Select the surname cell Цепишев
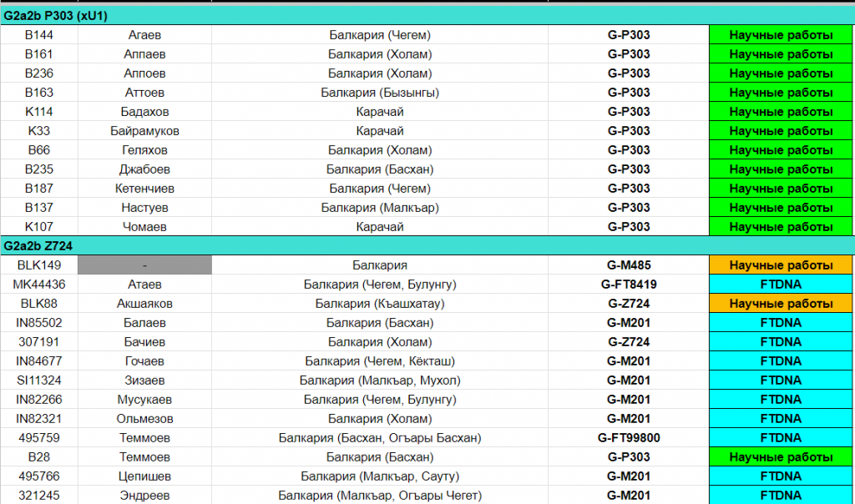This screenshot has height=504, width=855. 144,476
